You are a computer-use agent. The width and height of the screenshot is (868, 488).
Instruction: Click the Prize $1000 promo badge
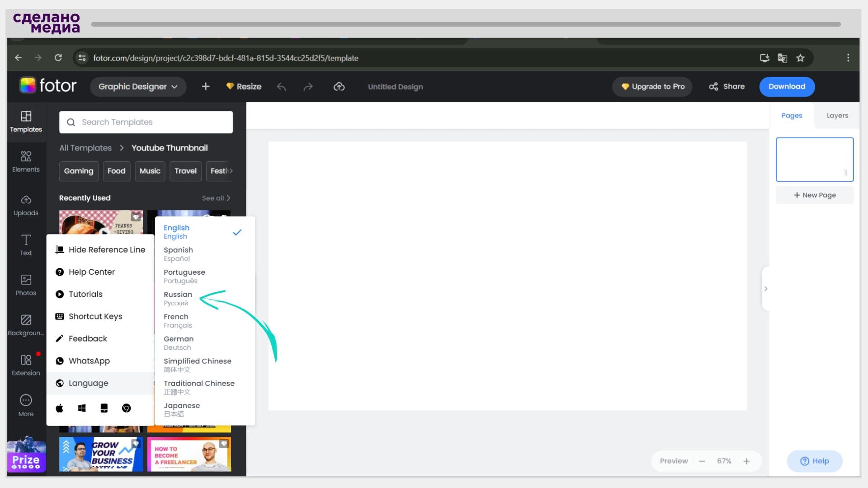tap(26, 455)
